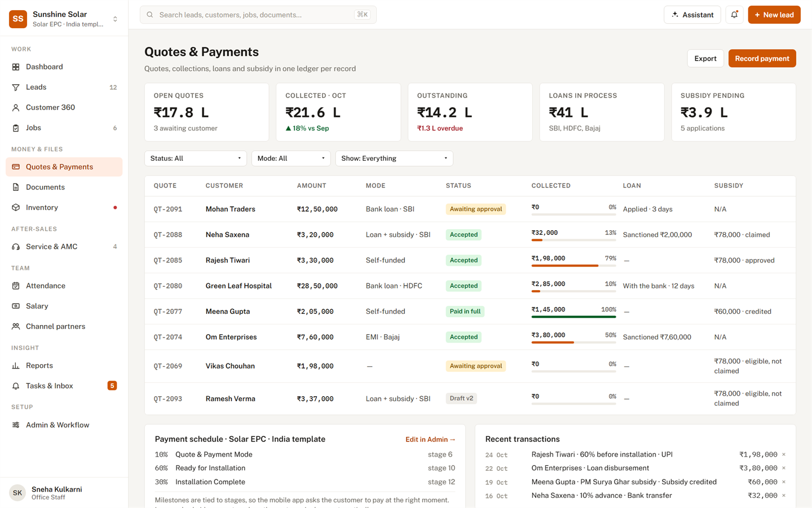Click the Salary banknote icon
812x508 pixels.
16,306
